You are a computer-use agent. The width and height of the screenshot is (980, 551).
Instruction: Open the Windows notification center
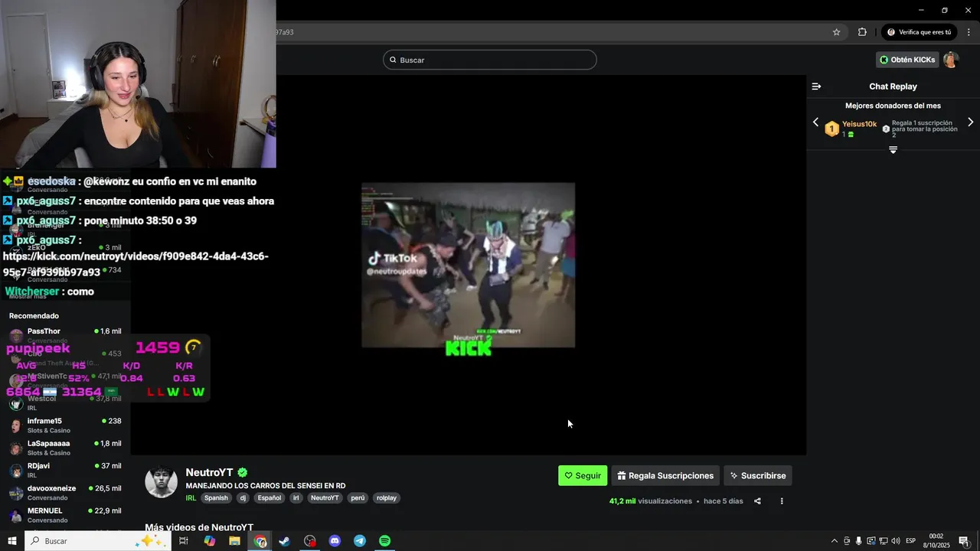pos(964,541)
